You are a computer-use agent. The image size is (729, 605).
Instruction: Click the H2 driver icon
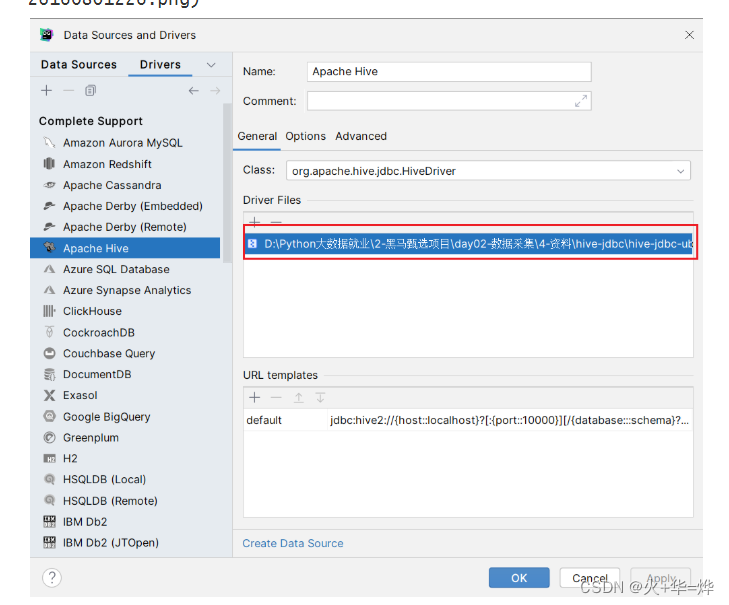[x=49, y=459]
